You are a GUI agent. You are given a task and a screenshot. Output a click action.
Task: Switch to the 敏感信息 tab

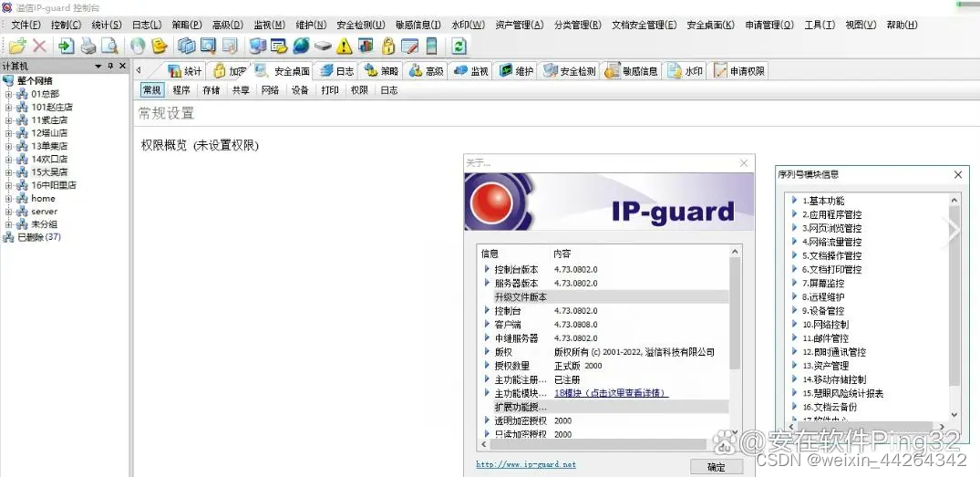click(632, 71)
